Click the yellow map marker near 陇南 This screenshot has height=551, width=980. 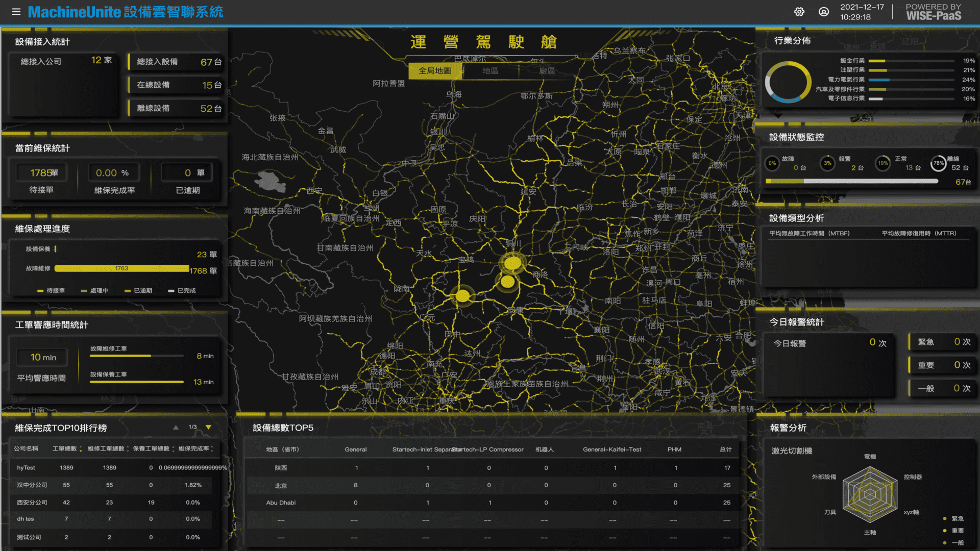(x=462, y=295)
